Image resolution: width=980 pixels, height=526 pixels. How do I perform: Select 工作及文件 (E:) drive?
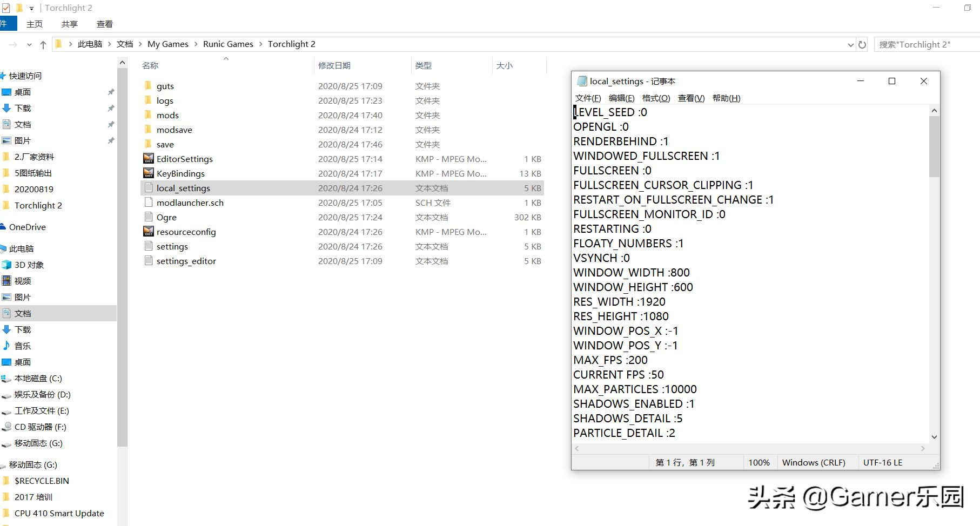[x=42, y=410]
